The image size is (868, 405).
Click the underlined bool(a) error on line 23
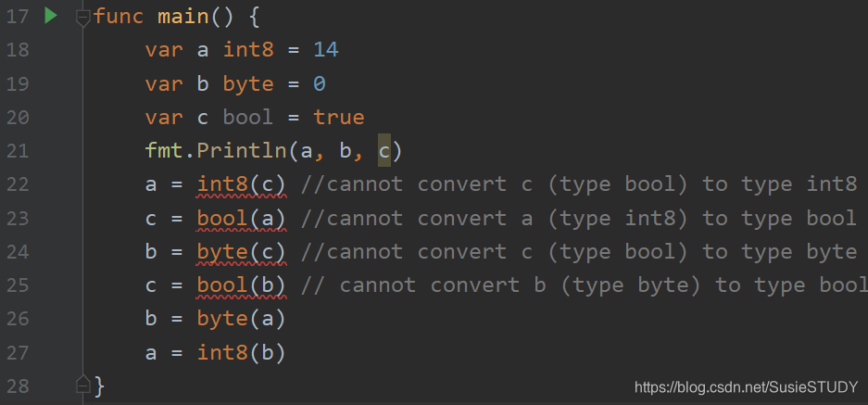pyautogui.click(x=242, y=219)
